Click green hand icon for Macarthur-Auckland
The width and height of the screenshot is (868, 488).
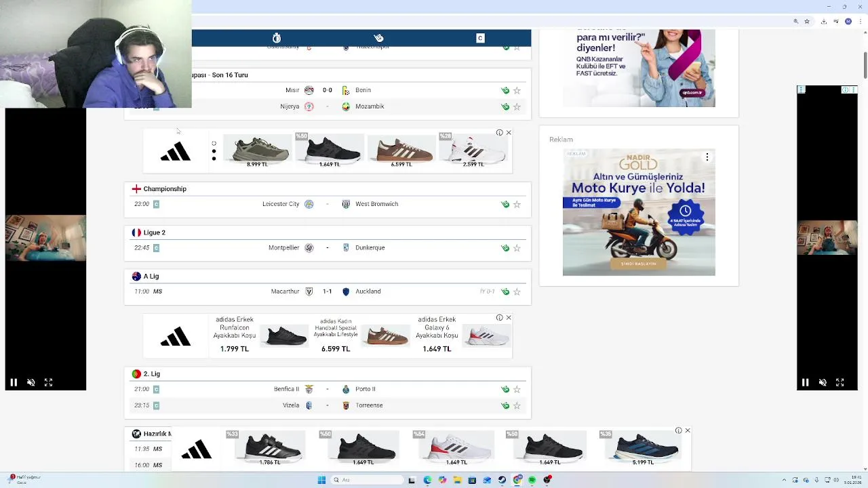coord(505,291)
